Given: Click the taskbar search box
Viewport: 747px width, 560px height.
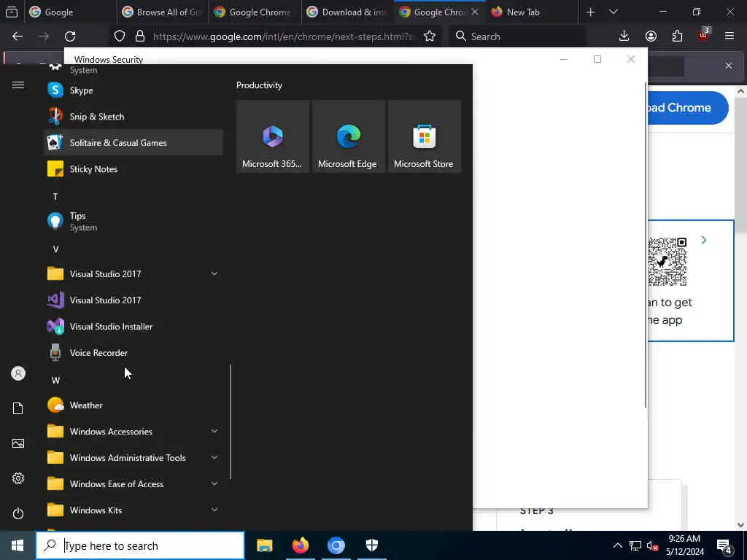Looking at the screenshot, I should pyautogui.click(x=140, y=545).
